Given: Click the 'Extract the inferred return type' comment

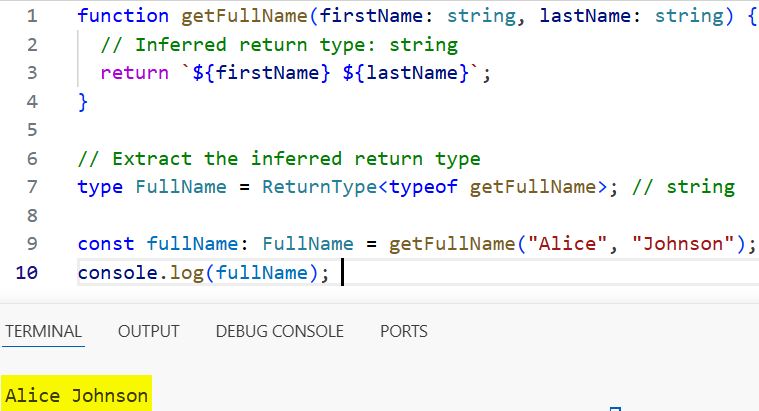Looking at the screenshot, I should 279,159.
